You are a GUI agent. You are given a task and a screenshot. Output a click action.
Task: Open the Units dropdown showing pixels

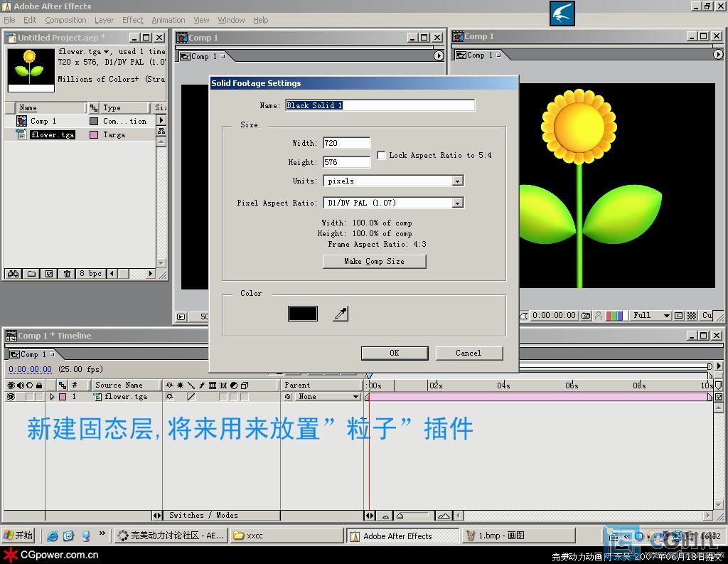click(394, 181)
